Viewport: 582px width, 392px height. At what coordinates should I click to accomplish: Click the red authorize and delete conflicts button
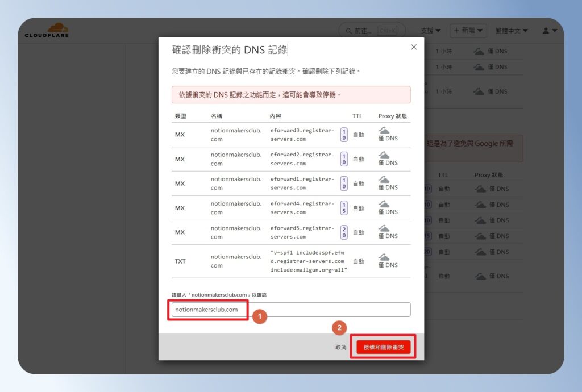pos(384,348)
